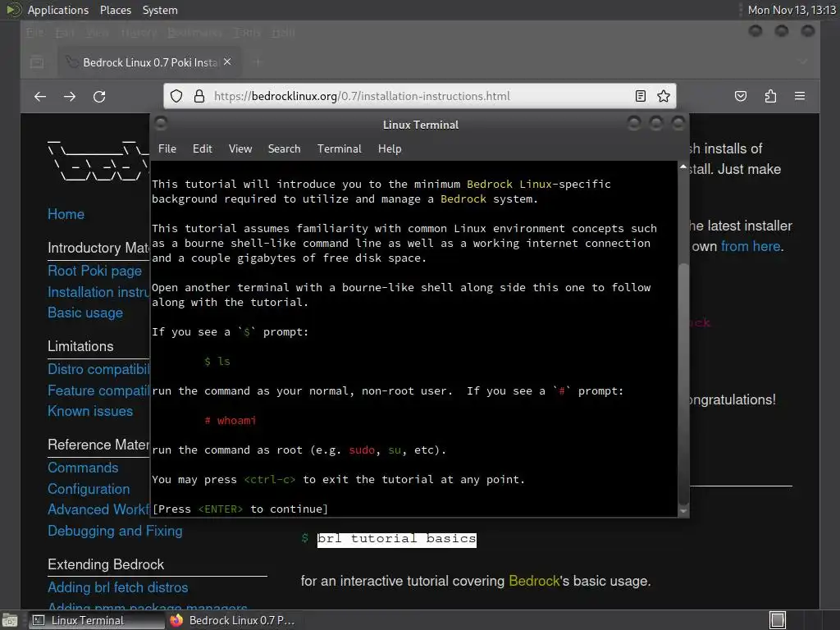Open the Save to Pocket icon

tap(741, 97)
